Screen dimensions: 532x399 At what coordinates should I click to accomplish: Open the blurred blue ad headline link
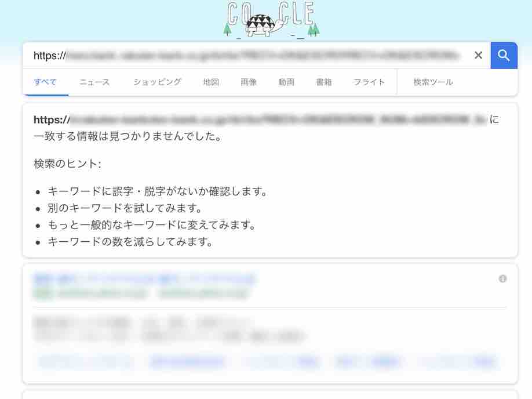pos(144,279)
